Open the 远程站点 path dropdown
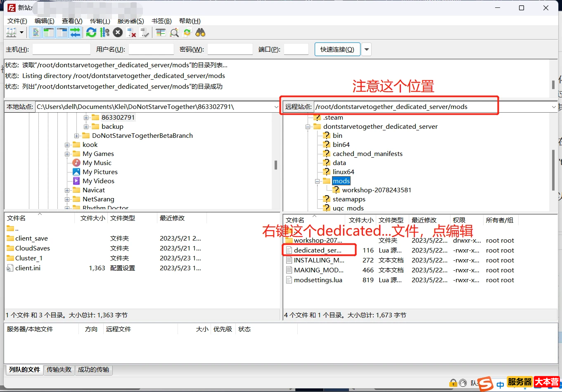Image resolution: width=562 pixels, height=392 pixels. coord(554,107)
